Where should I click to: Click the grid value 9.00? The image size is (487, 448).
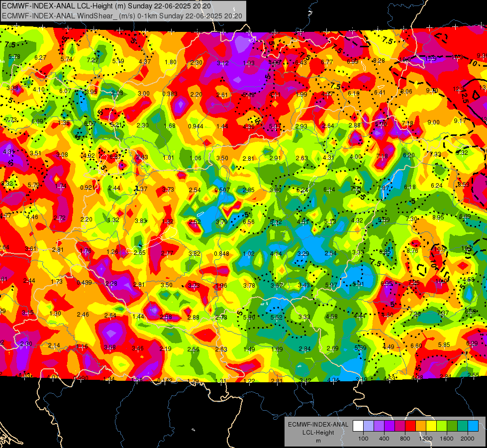434,122
